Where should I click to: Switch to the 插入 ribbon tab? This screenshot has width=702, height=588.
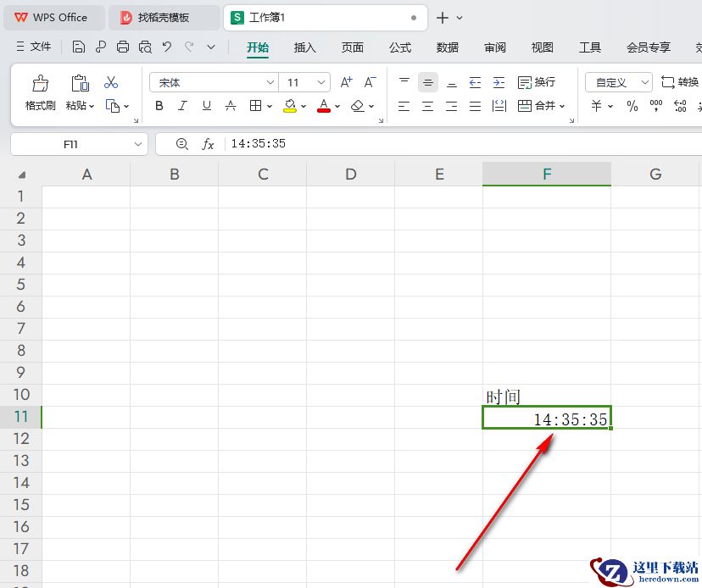pos(305,47)
